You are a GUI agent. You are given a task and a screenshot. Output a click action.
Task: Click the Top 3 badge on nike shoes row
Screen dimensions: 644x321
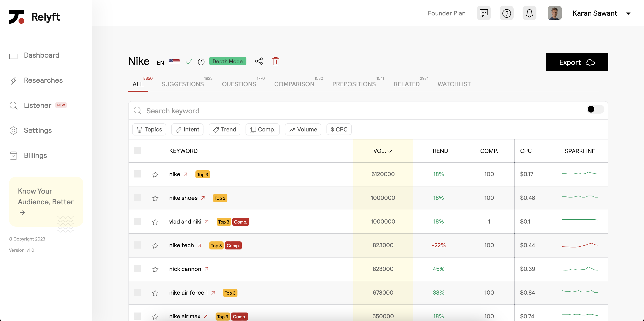click(x=220, y=198)
